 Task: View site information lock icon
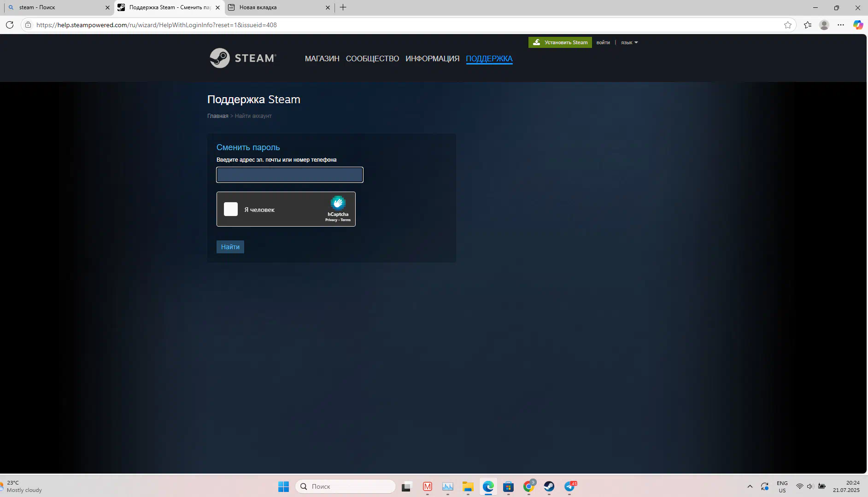(x=28, y=25)
